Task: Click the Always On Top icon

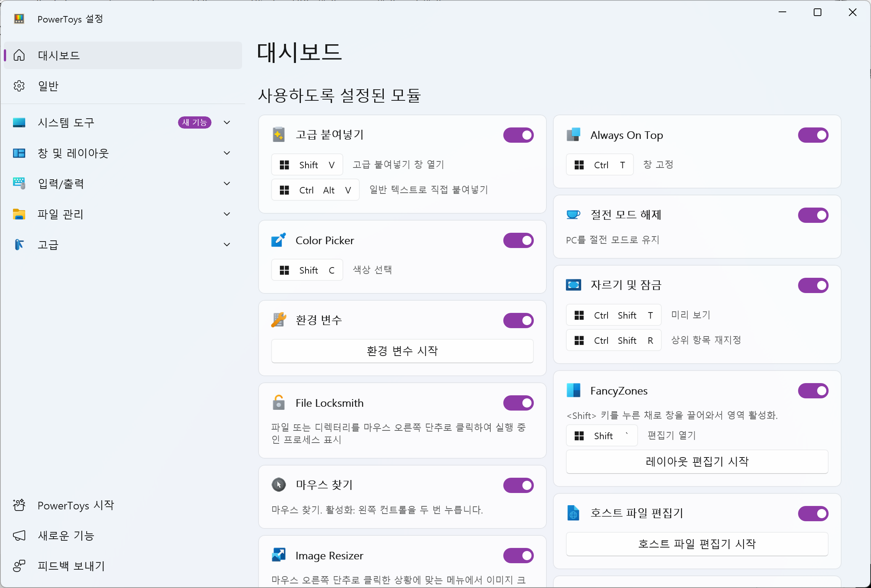Action: pyautogui.click(x=573, y=135)
